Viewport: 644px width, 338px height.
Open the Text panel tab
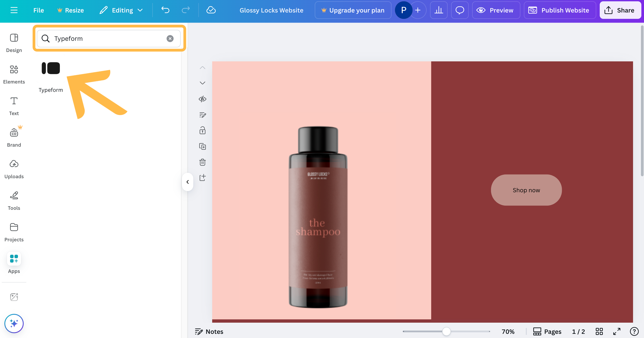coord(14,106)
